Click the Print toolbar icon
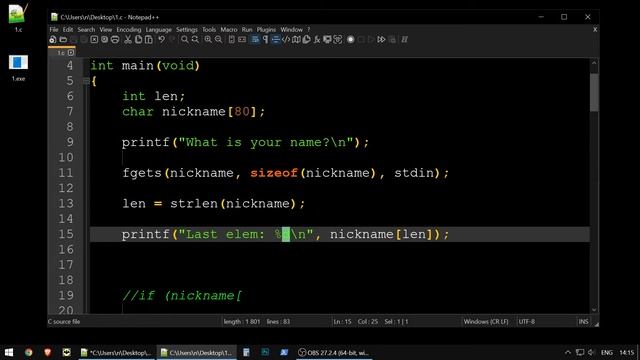Screen dimensions: 640x360 click(x=115, y=40)
